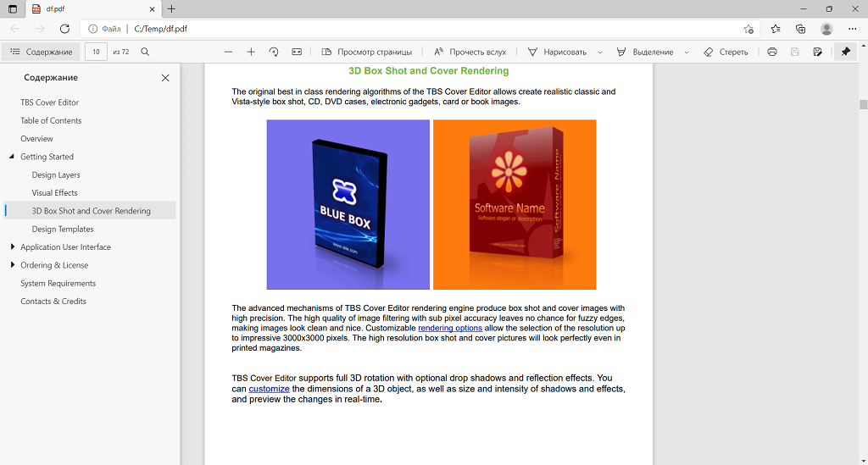Collapse the Getting Started section
The image size is (868, 465).
(x=12, y=157)
